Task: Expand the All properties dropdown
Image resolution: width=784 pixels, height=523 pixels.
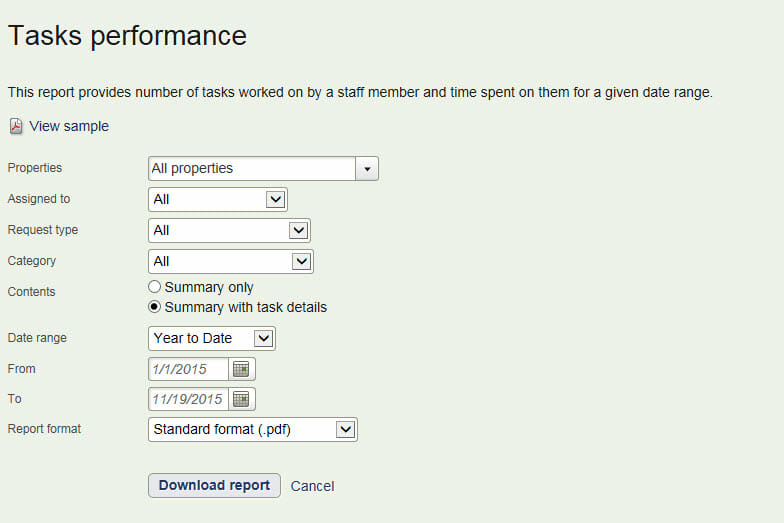Action: pyautogui.click(x=367, y=168)
